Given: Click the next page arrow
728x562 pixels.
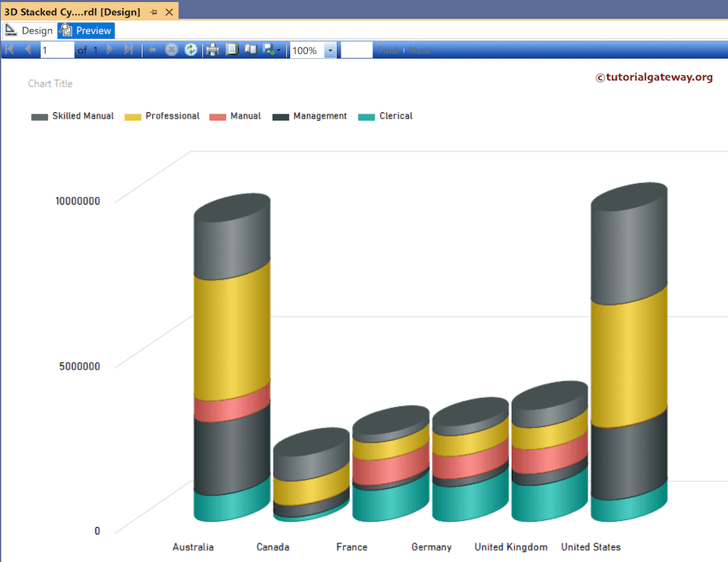Looking at the screenshot, I should [110, 50].
